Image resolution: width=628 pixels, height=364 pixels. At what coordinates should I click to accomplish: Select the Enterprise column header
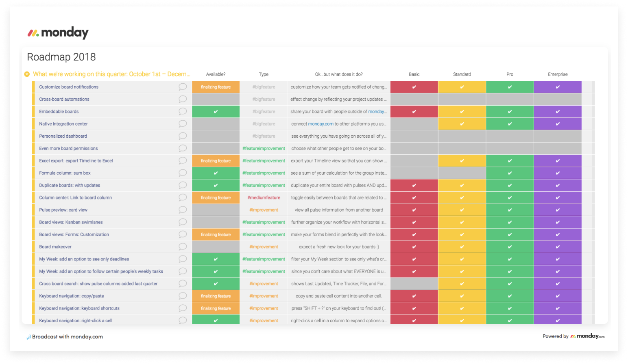[x=558, y=74]
